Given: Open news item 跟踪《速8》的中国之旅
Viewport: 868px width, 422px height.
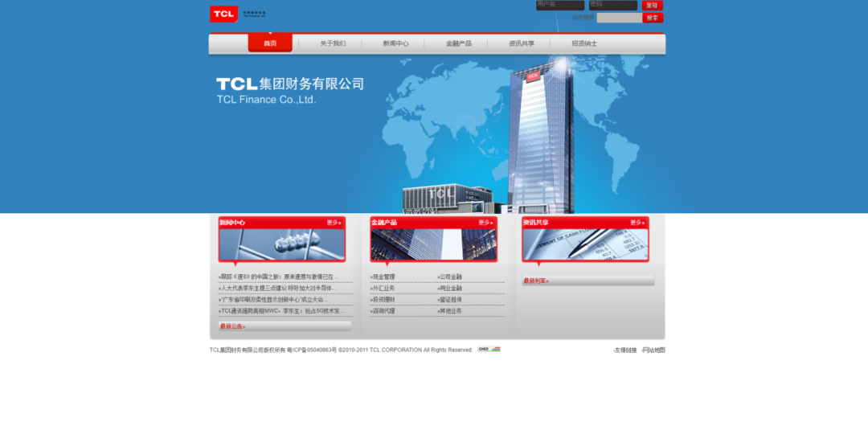Looking at the screenshot, I should point(278,277).
